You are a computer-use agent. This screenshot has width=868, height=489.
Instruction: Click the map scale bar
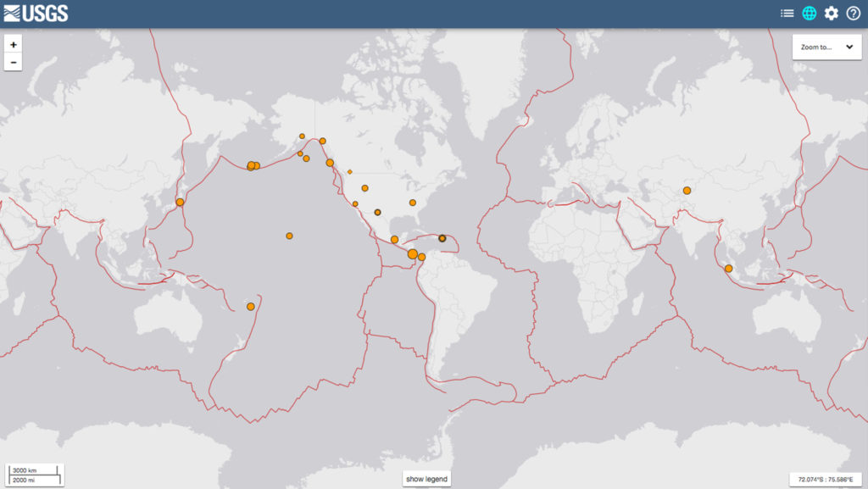click(x=35, y=475)
